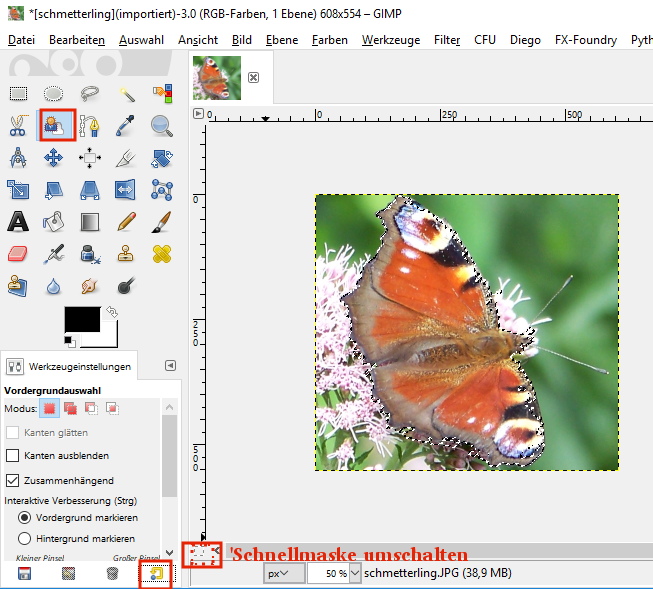Click the black foreground color swatch
Screen dimensions: 653x589
coord(81,321)
